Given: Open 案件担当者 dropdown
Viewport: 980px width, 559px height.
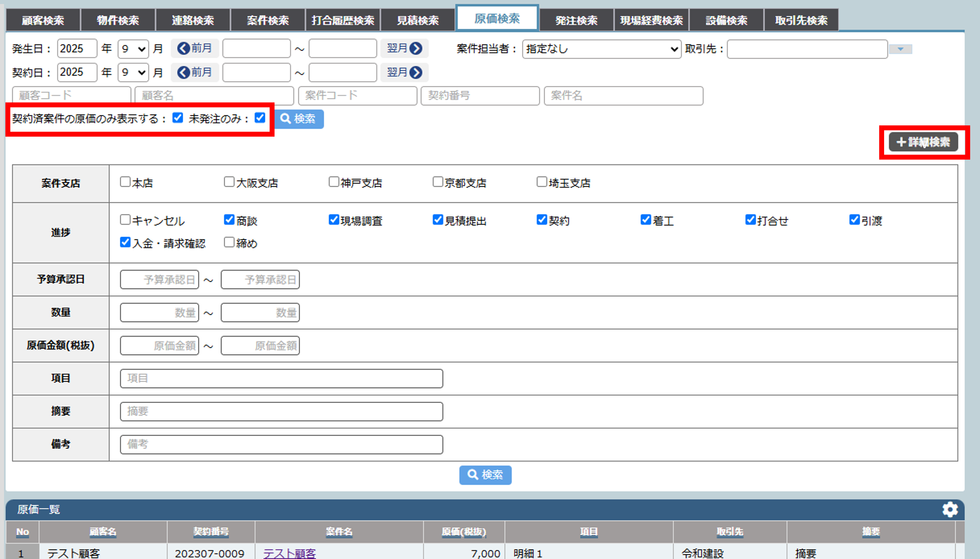Looking at the screenshot, I should [601, 49].
